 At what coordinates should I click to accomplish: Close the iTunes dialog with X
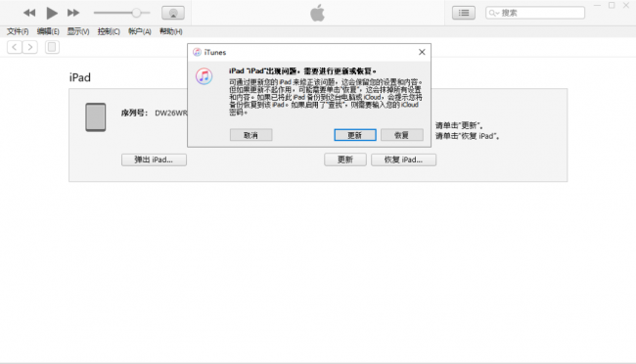pyautogui.click(x=422, y=52)
